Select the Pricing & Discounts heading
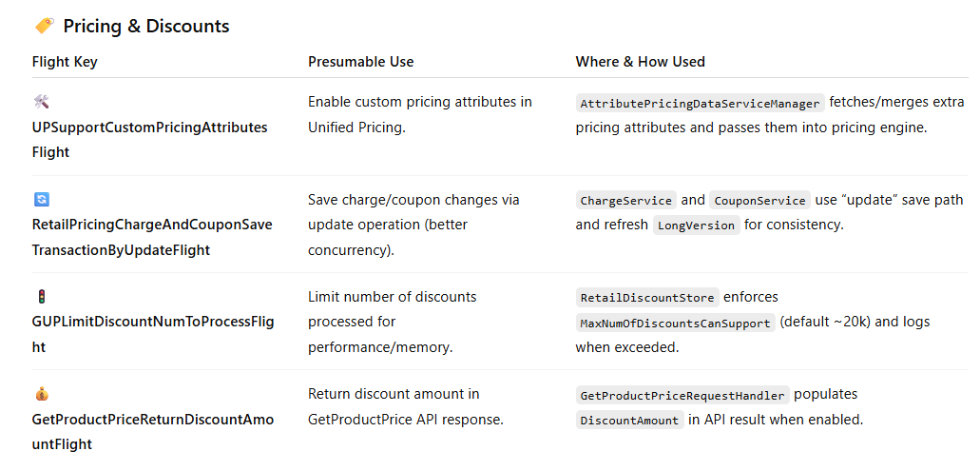980x471 pixels. pyautogui.click(x=146, y=27)
